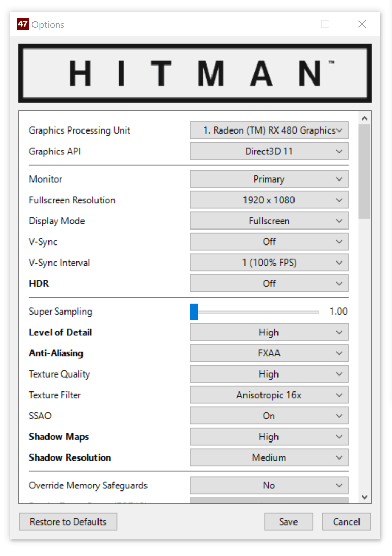Open the Override Memory Safeguards dropdown
392x556 pixels.
click(x=269, y=485)
